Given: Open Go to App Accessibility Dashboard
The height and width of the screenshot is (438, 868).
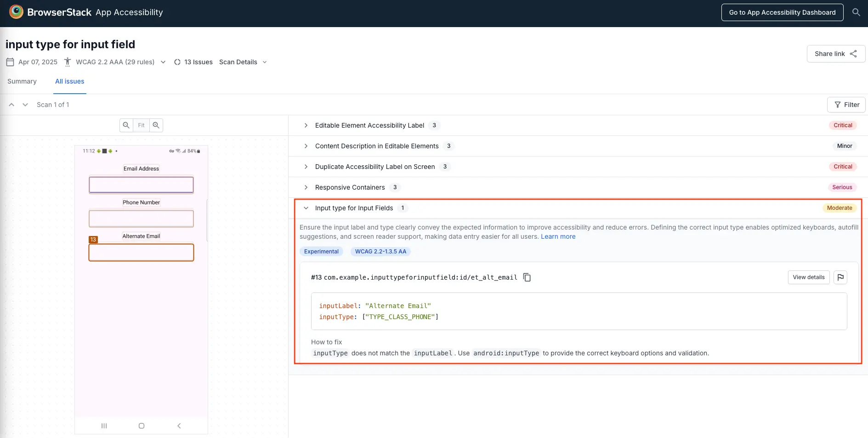Looking at the screenshot, I should [782, 12].
